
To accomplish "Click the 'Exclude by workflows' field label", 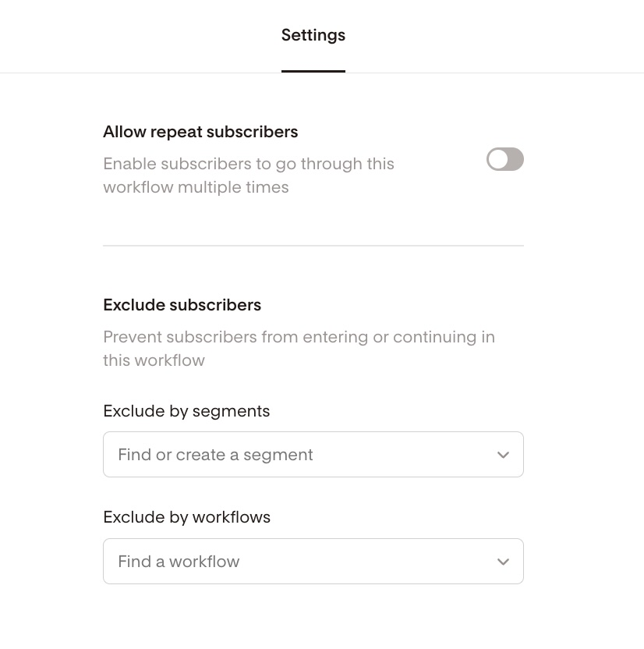I will (186, 517).
